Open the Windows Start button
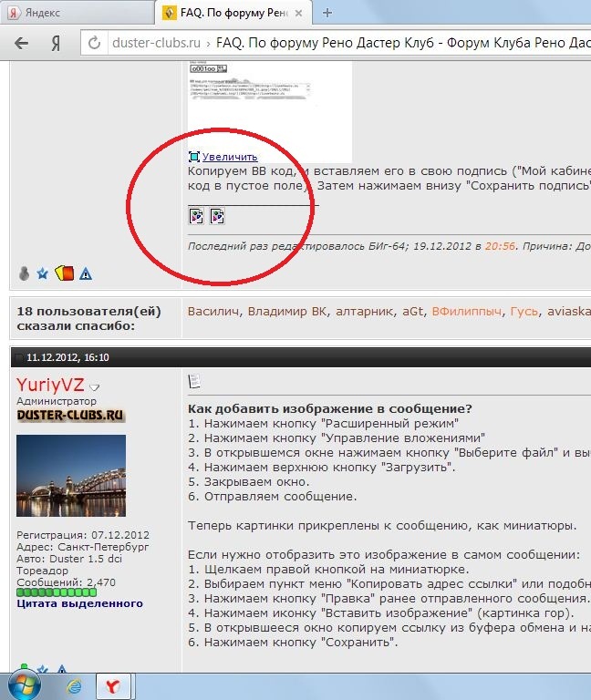Image resolution: width=591 pixels, height=700 pixels. [x=24, y=685]
